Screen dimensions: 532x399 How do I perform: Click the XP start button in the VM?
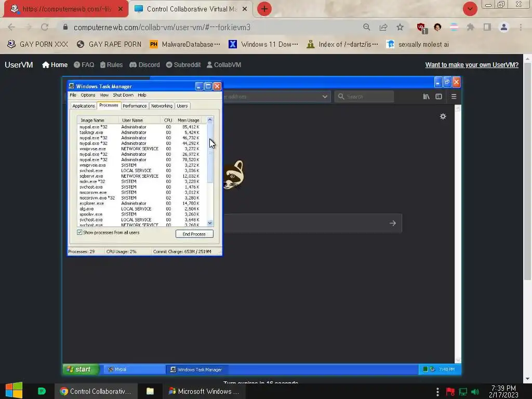81,369
